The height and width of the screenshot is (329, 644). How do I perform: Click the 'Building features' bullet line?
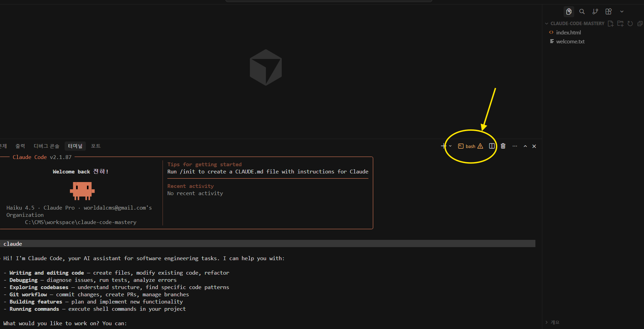coord(93,302)
